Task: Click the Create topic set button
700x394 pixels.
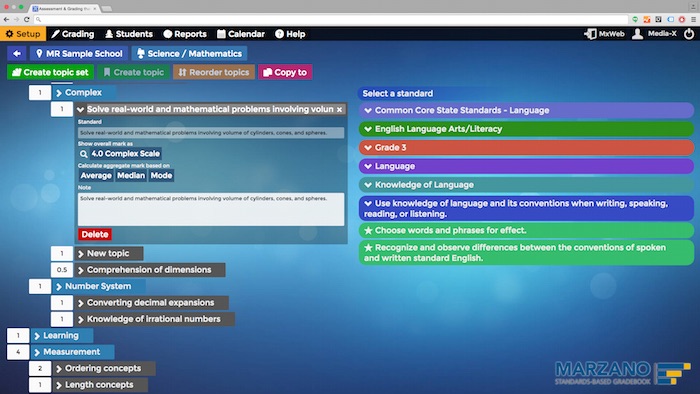Action: (50, 72)
